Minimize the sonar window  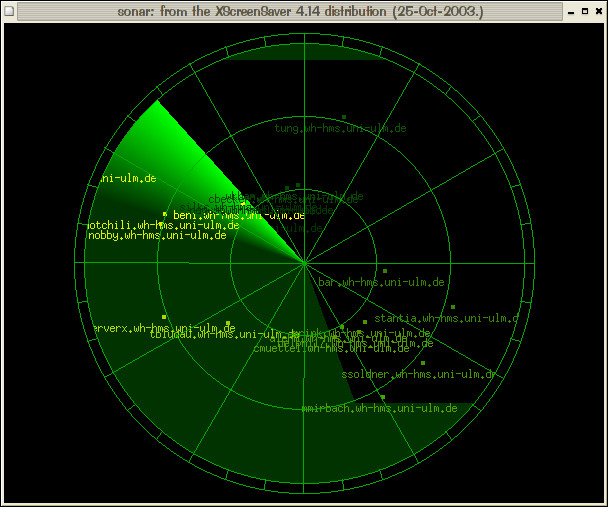tap(571, 12)
